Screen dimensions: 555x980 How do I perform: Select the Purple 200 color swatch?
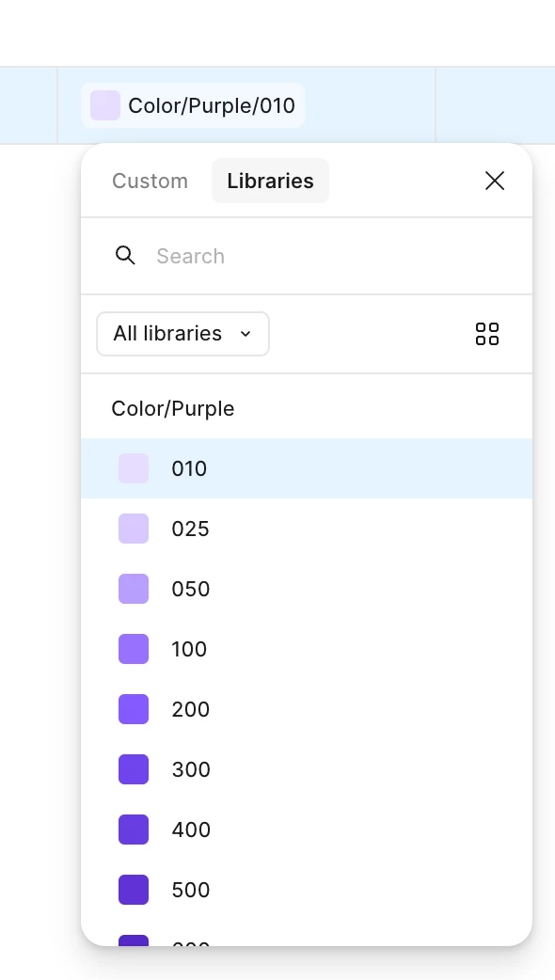[134, 709]
